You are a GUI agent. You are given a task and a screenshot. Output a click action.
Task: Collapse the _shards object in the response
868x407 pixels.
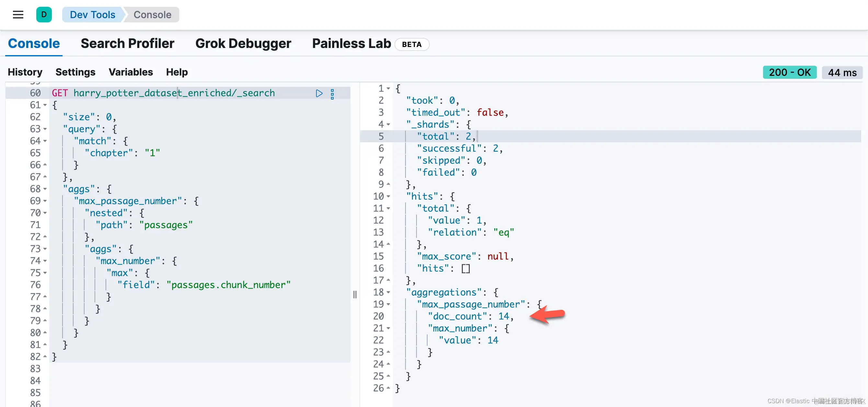388,125
